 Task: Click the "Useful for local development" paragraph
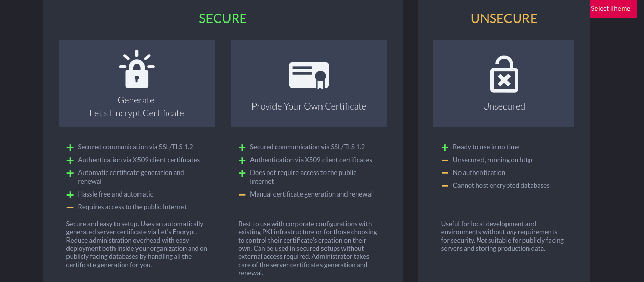[502, 236]
